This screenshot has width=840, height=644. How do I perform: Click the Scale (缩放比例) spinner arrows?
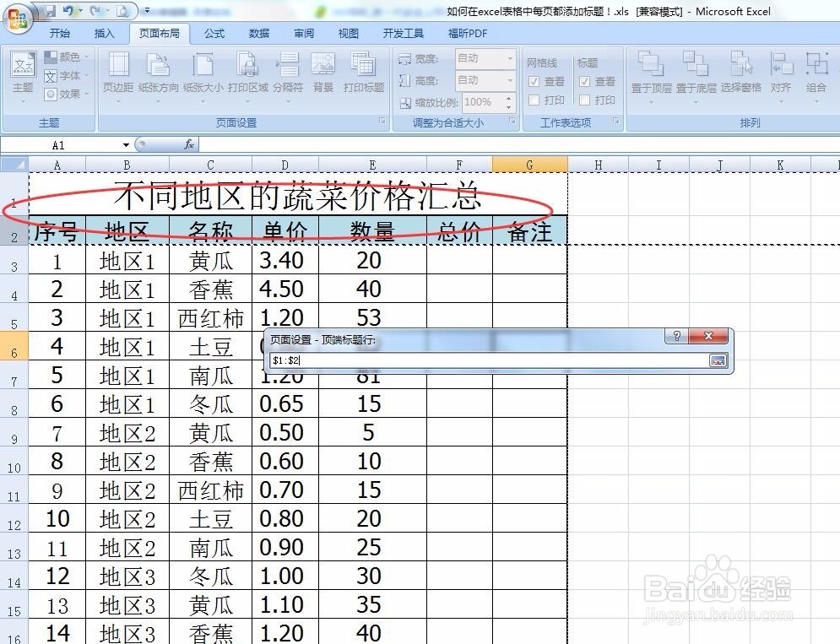[x=508, y=102]
